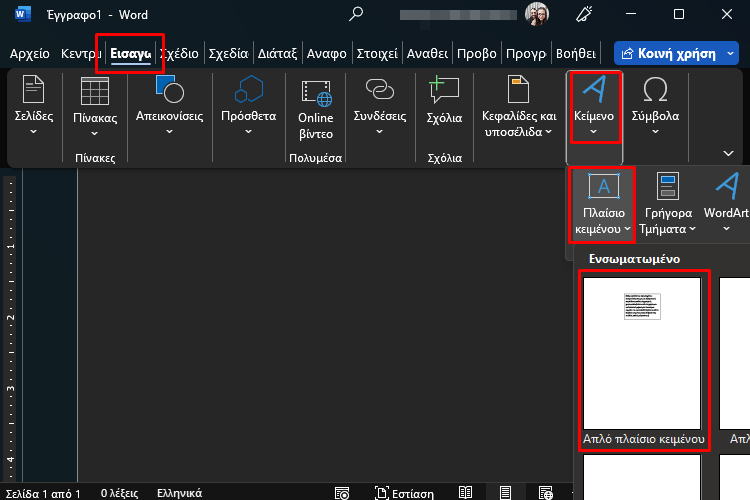Open WordArt gallery

(x=726, y=204)
